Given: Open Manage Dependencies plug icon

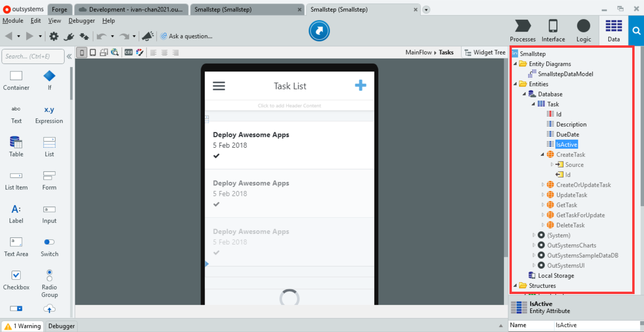Looking at the screenshot, I should (x=69, y=36).
